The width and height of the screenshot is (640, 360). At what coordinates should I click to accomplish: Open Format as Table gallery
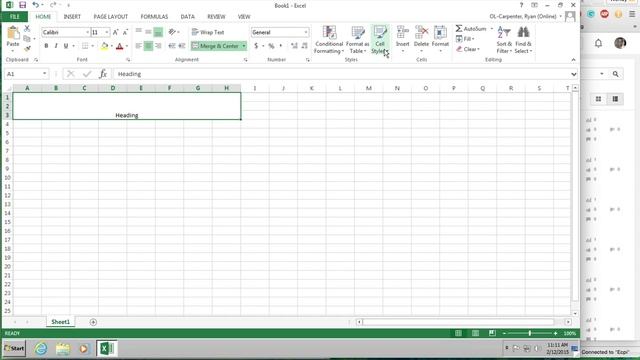click(x=358, y=40)
